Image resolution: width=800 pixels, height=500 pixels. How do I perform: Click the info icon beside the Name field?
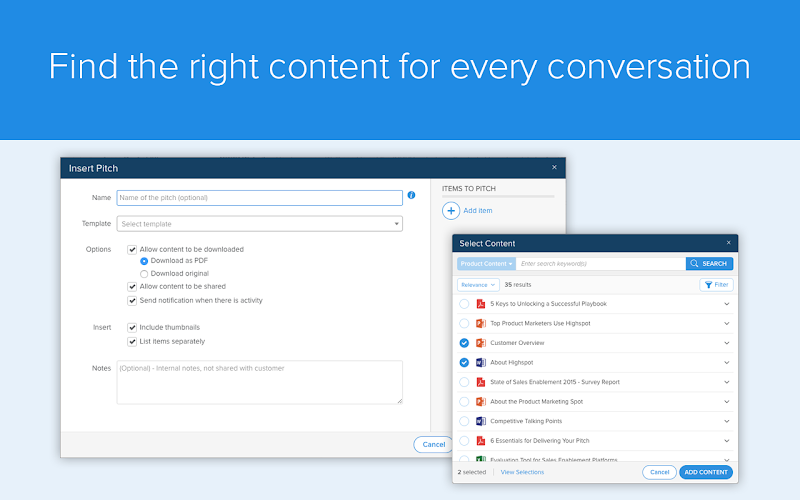[x=411, y=195]
